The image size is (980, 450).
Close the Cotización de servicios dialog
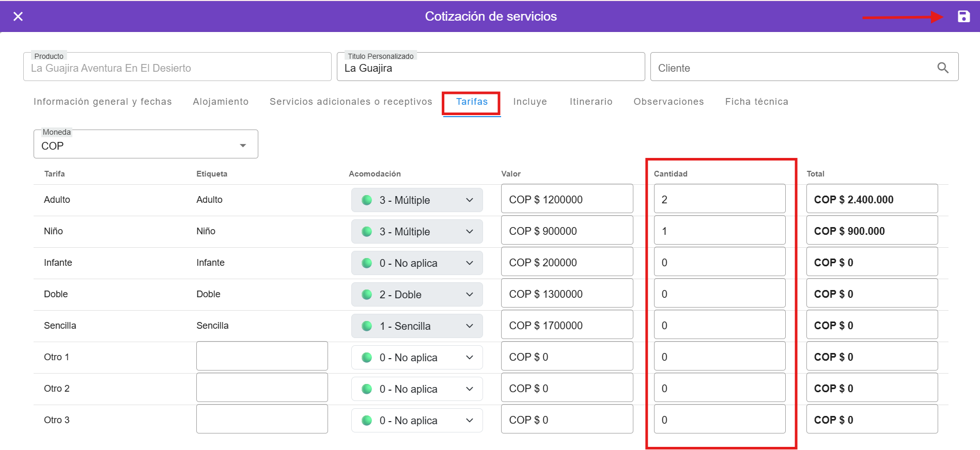click(x=18, y=17)
